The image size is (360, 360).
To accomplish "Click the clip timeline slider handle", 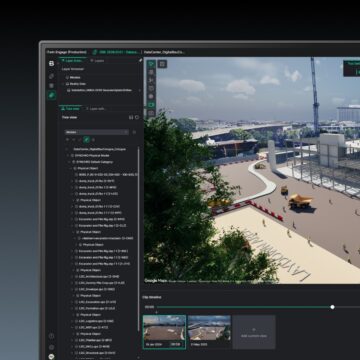I will coord(332,307).
